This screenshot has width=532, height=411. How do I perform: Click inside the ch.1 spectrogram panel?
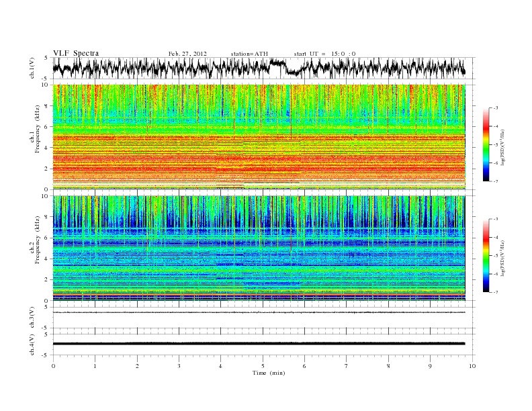point(259,137)
